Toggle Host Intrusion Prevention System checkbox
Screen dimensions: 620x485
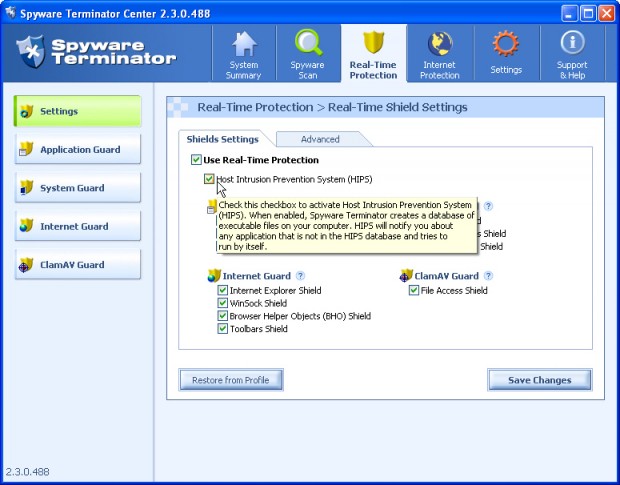point(209,179)
